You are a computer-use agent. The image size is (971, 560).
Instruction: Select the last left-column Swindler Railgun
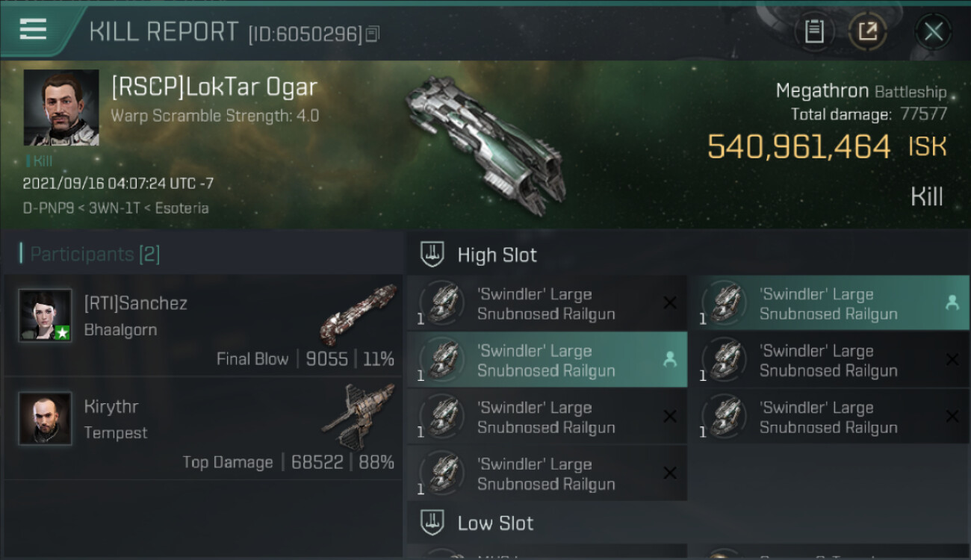coord(547,473)
